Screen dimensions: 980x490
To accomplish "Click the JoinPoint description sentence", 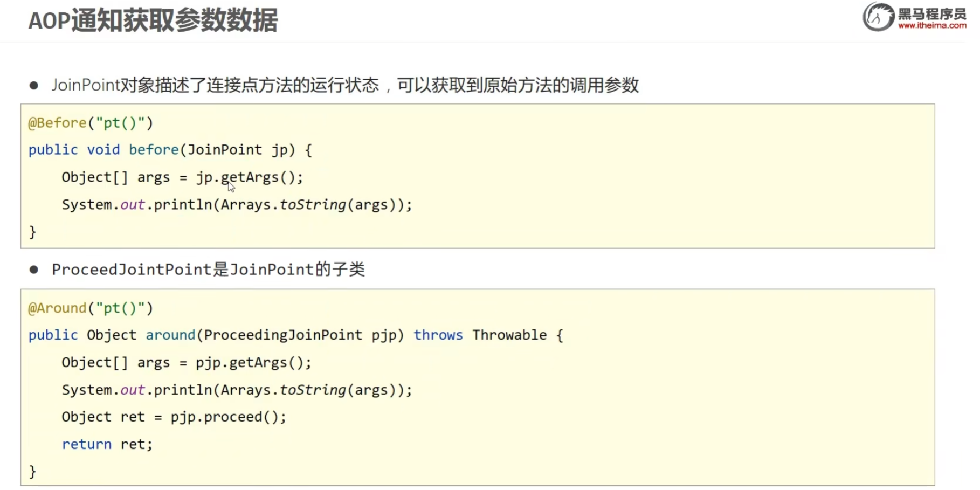I will pyautogui.click(x=345, y=85).
